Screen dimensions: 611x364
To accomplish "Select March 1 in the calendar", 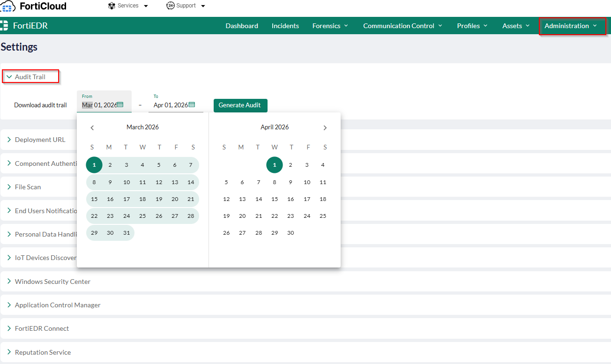I will 94,165.
